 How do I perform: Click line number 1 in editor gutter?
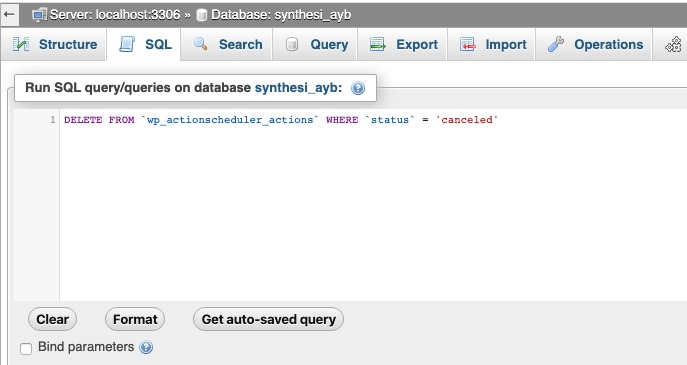pyautogui.click(x=53, y=120)
